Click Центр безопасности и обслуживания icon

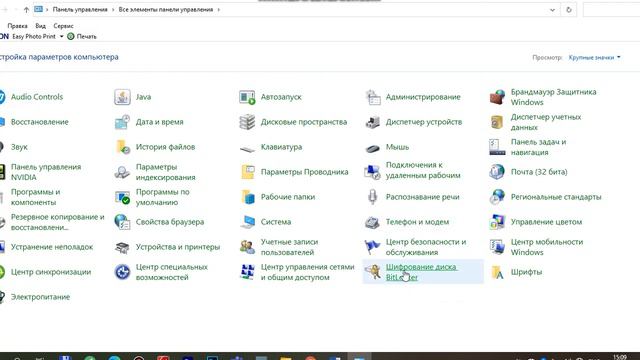pyautogui.click(x=372, y=247)
